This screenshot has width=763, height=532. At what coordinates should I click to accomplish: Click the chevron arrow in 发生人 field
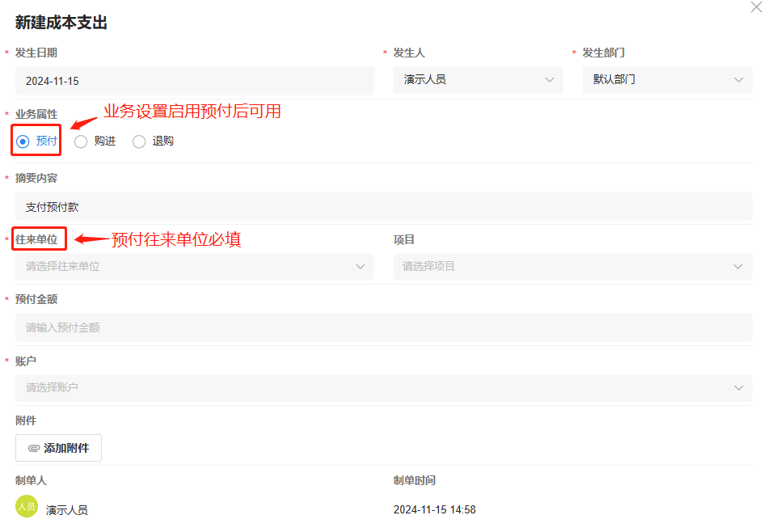[550, 80]
